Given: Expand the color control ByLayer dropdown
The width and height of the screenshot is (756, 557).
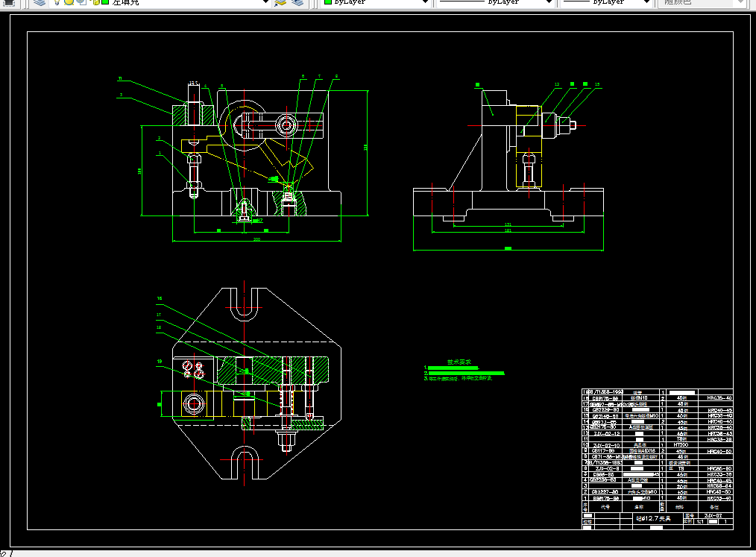Looking at the screenshot, I should pyautogui.click(x=425, y=2).
